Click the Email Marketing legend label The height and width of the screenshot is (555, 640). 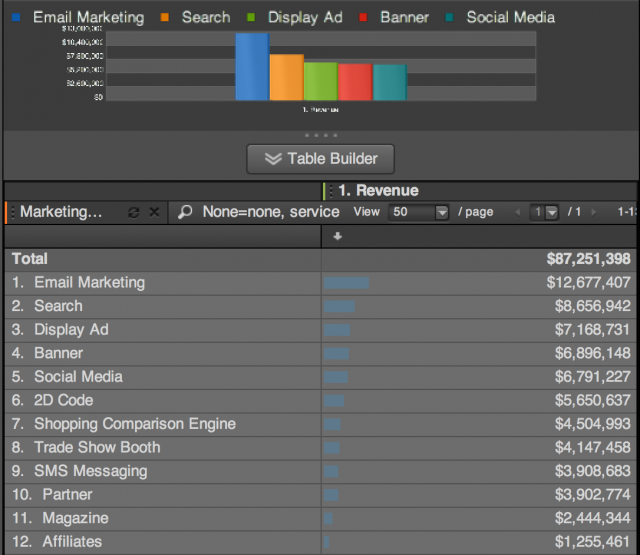pyautogui.click(x=89, y=18)
